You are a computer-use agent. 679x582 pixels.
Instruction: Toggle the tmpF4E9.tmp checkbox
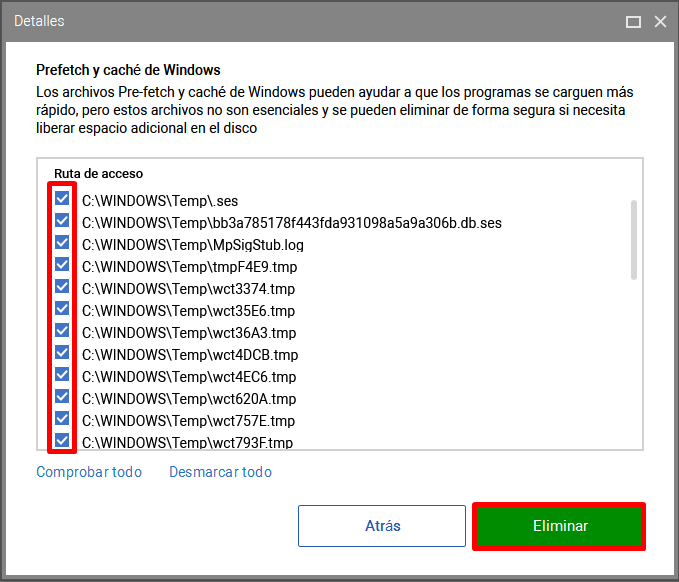[62, 264]
